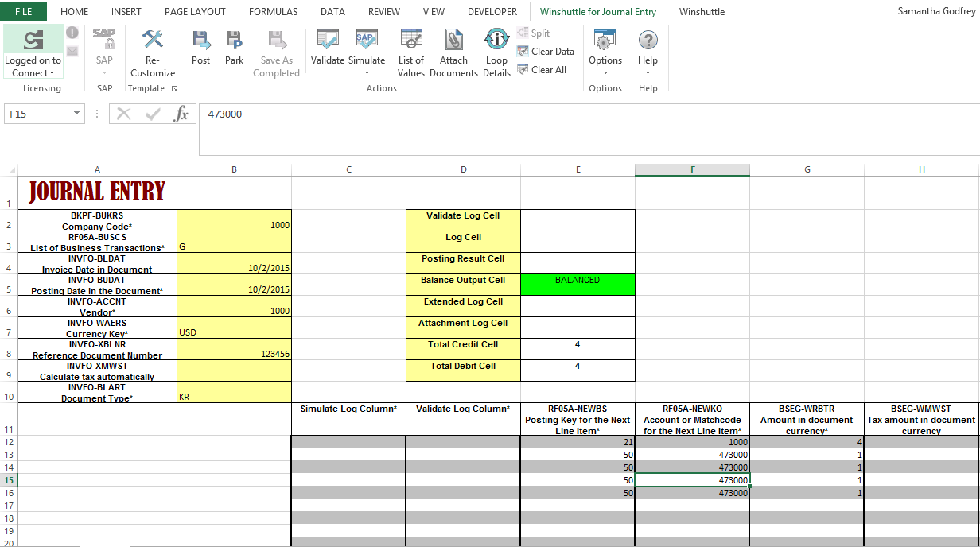Switch to the DATA tab

pyautogui.click(x=332, y=11)
